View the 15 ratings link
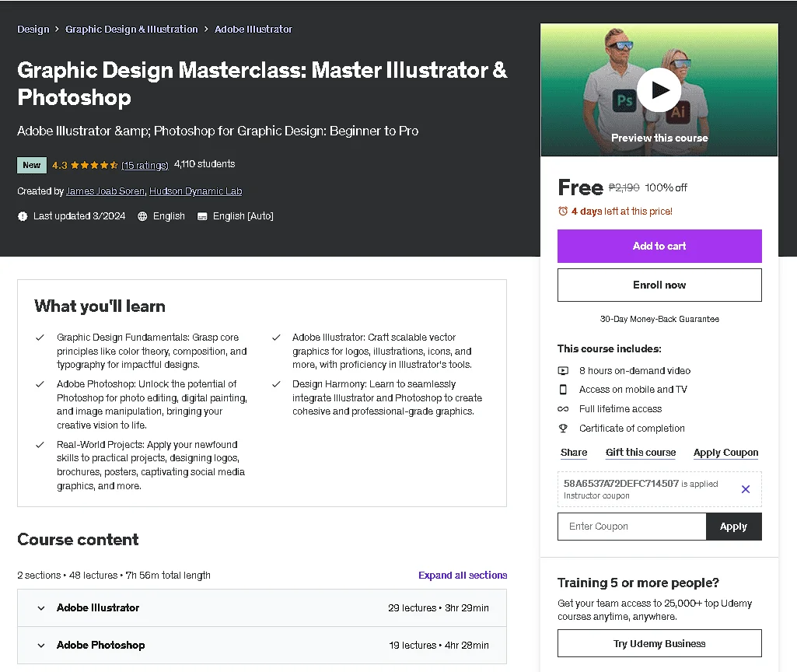 point(145,165)
